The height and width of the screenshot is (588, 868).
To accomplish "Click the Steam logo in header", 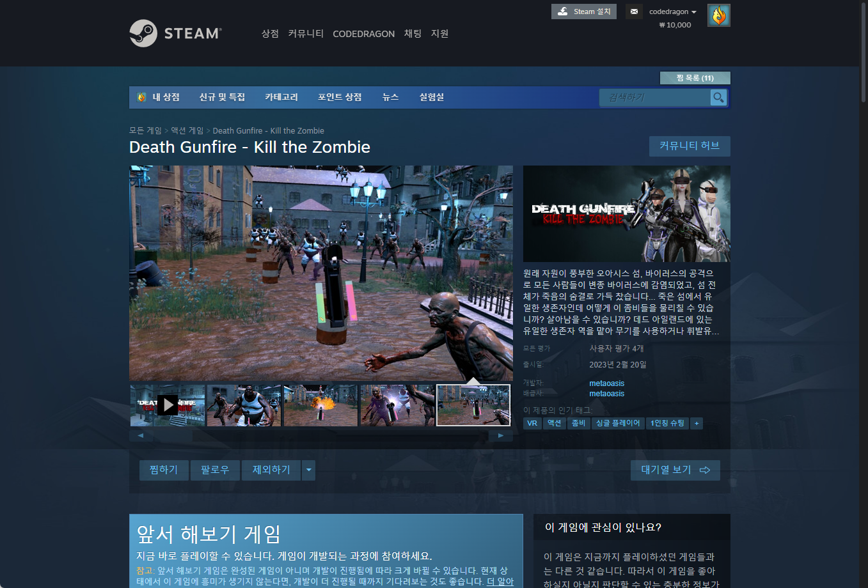I will (x=175, y=33).
